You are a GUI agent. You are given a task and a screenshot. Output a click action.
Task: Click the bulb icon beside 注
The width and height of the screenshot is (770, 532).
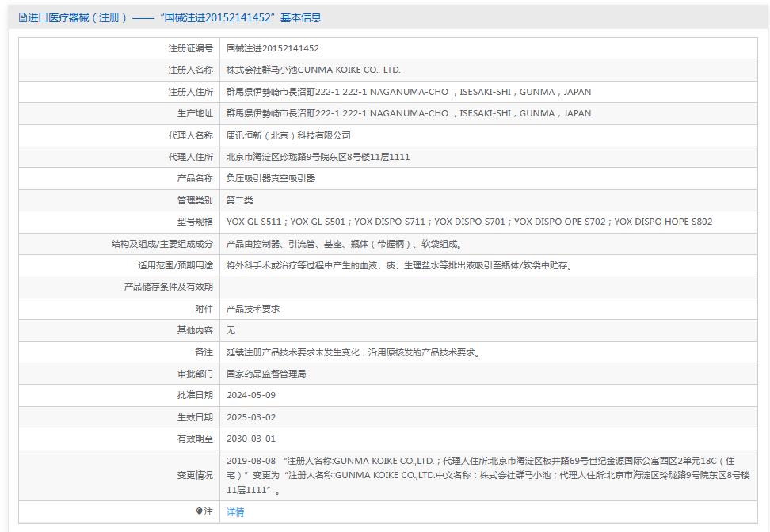tap(199, 511)
